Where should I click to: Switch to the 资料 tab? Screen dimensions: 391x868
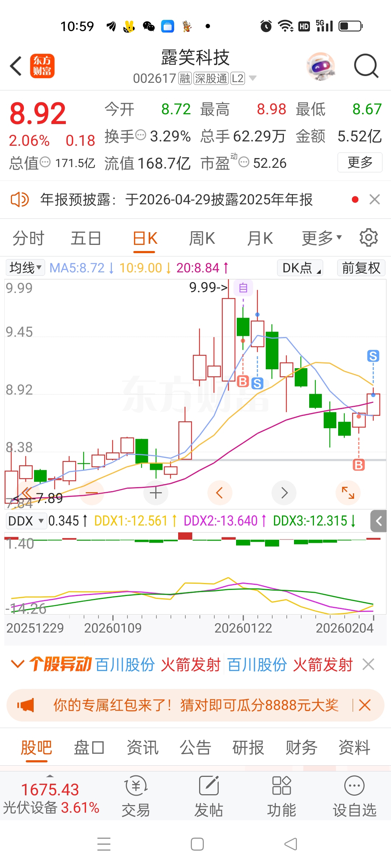point(354,747)
